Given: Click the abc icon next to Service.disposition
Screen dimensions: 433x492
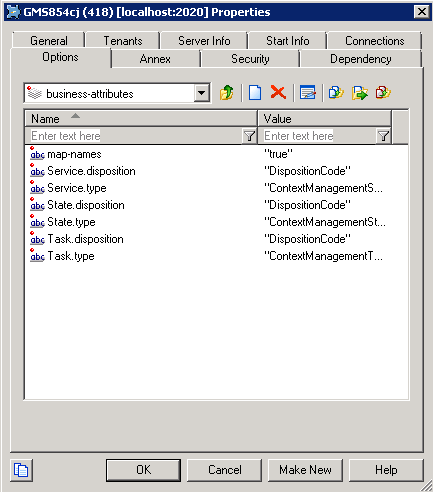Looking at the screenshot, I should click(x=37, y=171).
